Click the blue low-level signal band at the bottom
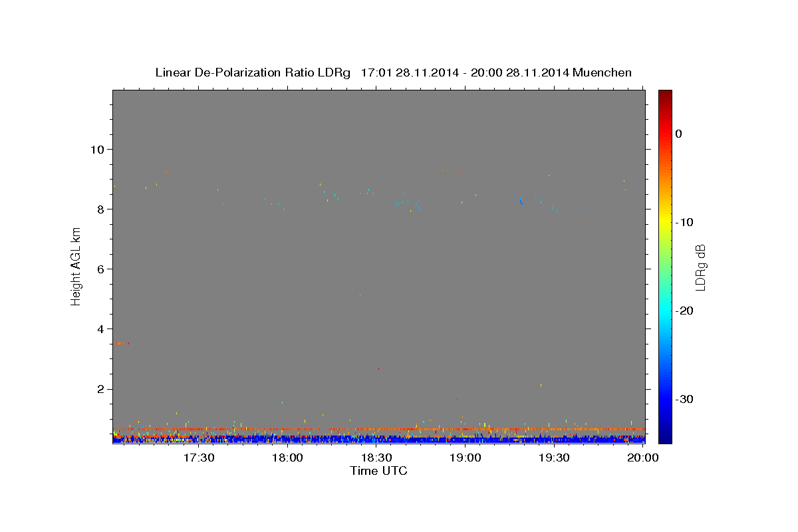 [378, 440]
